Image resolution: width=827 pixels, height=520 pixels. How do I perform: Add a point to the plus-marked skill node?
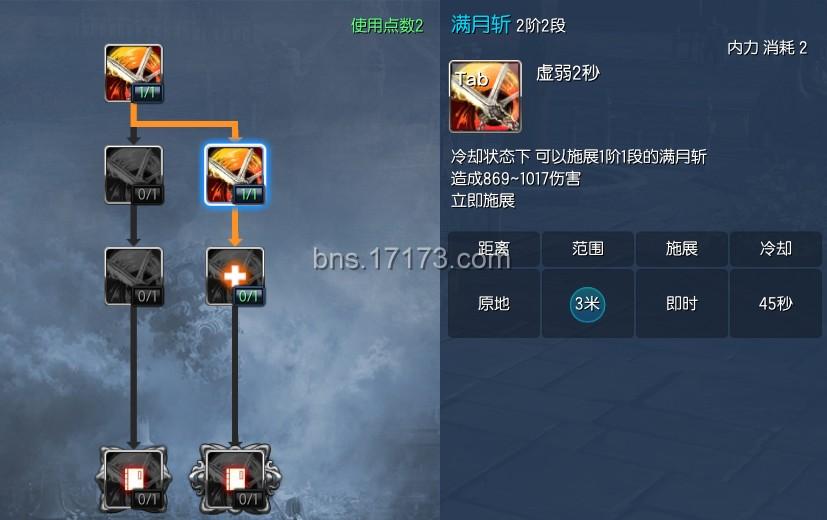click(235, 276)
